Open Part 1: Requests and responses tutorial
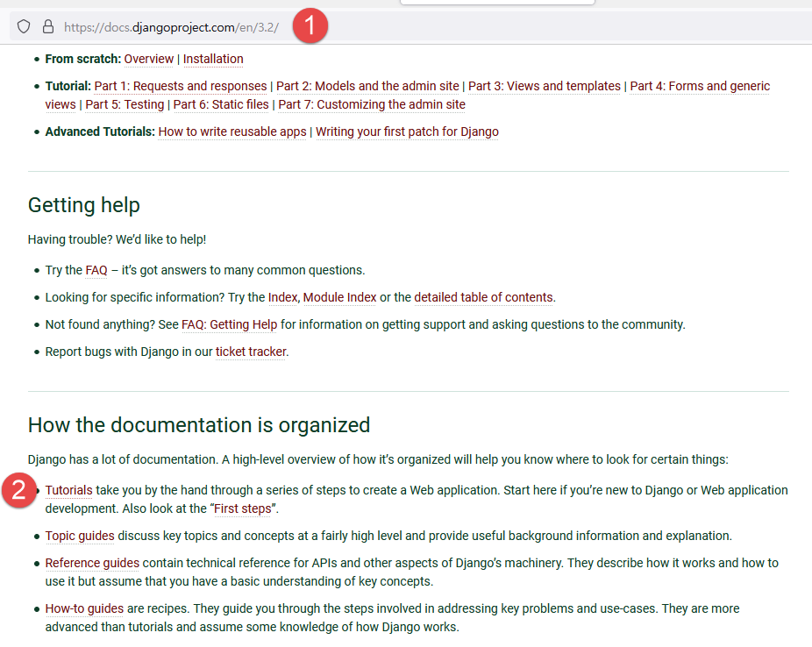The image size is (812, 647). (181, 86)
